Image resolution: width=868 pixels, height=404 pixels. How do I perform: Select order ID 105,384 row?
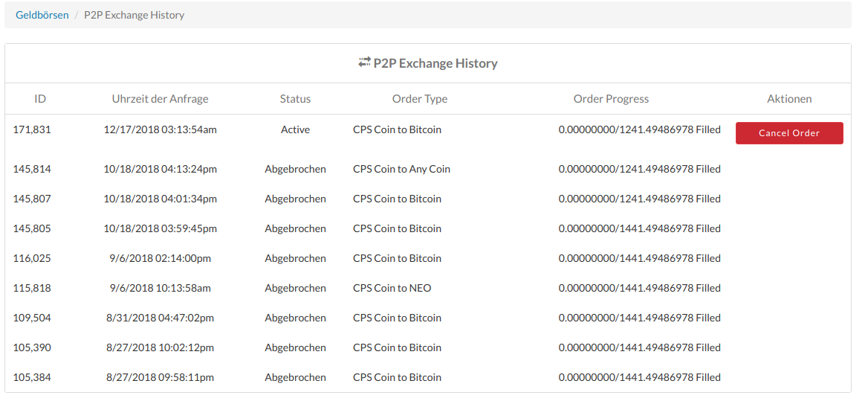pos(32,377)
